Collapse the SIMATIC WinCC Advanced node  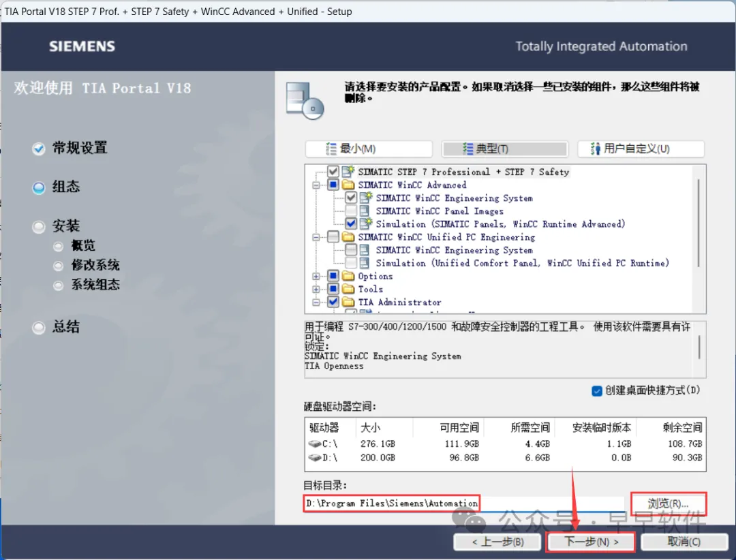316,185
